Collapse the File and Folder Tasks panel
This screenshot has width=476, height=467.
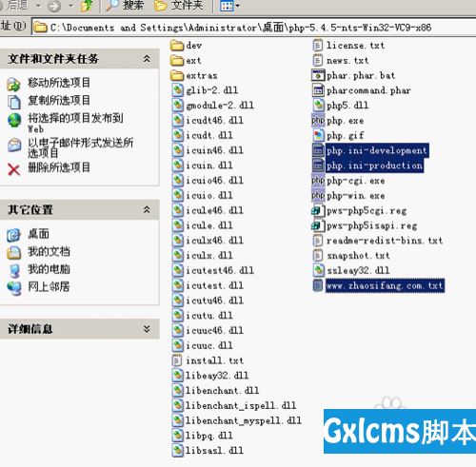[x=147, y=59]
